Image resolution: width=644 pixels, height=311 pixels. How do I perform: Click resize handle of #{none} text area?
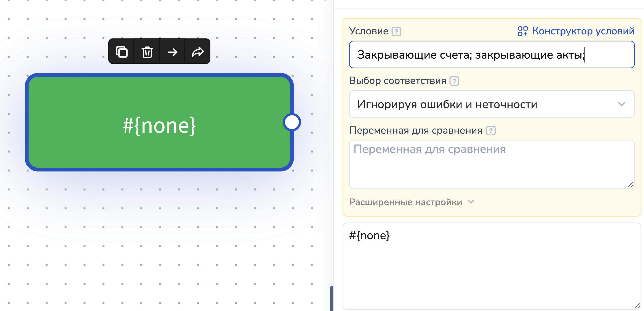tap(637, 306)
